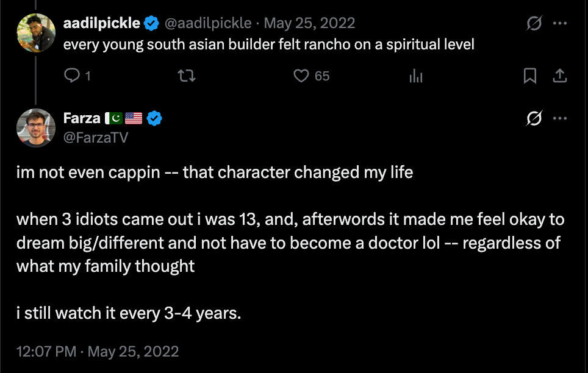Viewport: 588px width, 373px height.
Task: Click the aadilpickle display name
Action: click(x=102, y=24)
